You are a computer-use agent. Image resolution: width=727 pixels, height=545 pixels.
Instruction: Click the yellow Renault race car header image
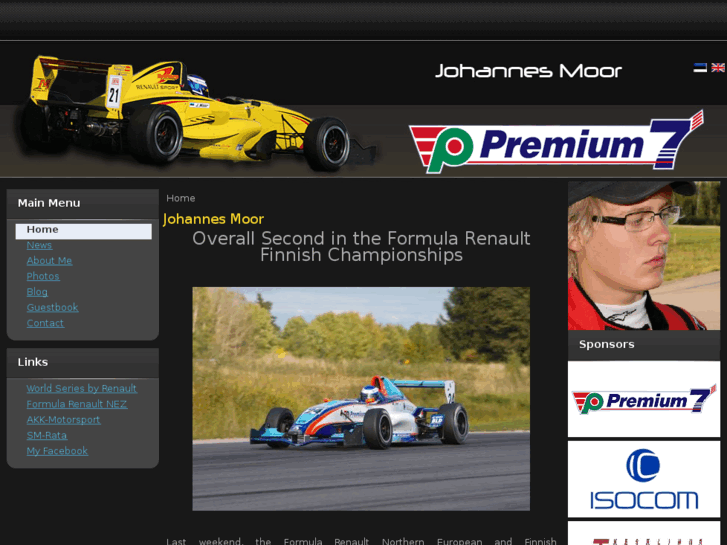coord(195,114)
